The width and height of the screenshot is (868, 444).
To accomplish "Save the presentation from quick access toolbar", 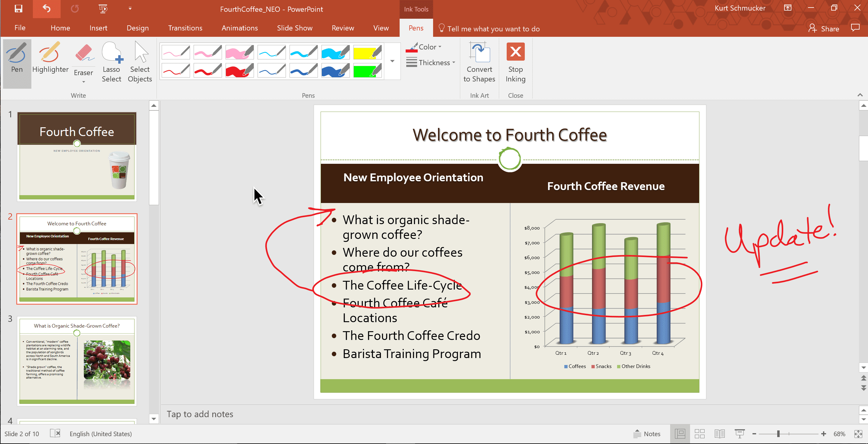I will click(x=18, y=9).
